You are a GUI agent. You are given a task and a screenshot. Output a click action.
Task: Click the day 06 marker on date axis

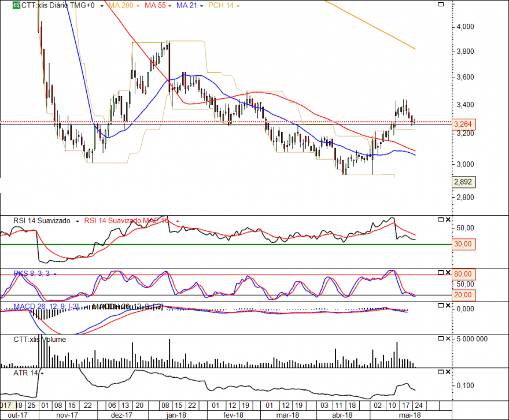pyautogui.click(x=112, y=406)
